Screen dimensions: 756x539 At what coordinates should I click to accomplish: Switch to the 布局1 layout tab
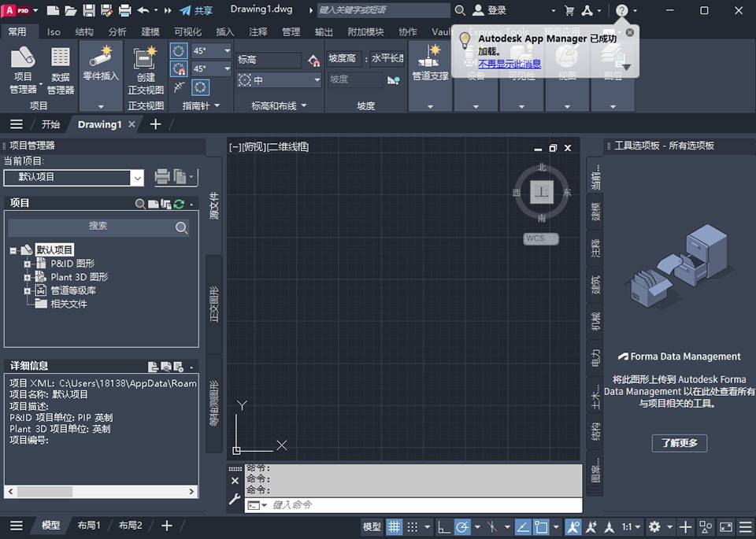[x=89, y=525]
